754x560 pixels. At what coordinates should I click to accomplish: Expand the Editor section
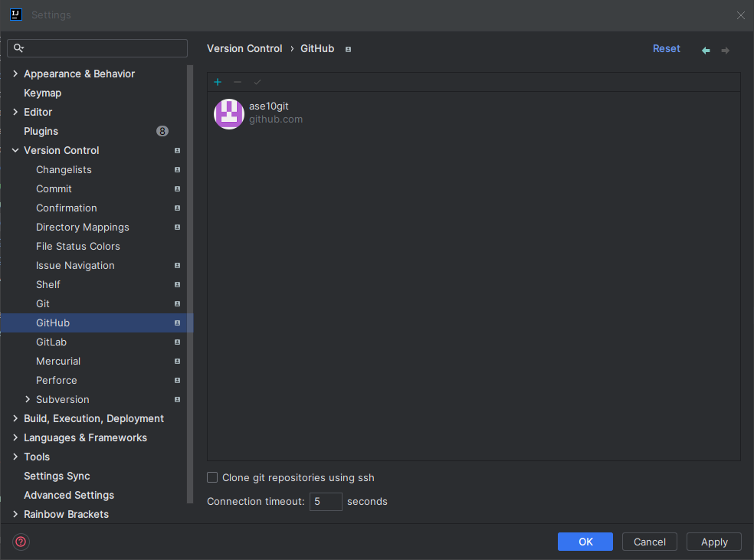click(15, 112)
